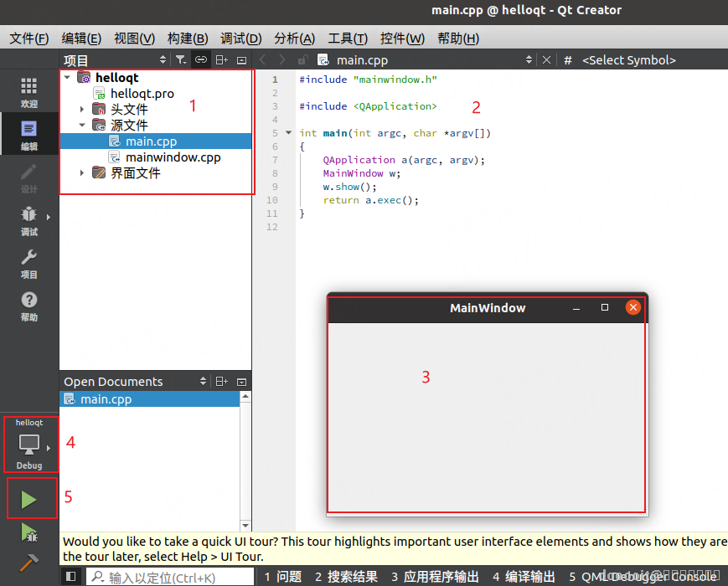Go back in editor navigation history
The image size is (728, 586).
263,59
